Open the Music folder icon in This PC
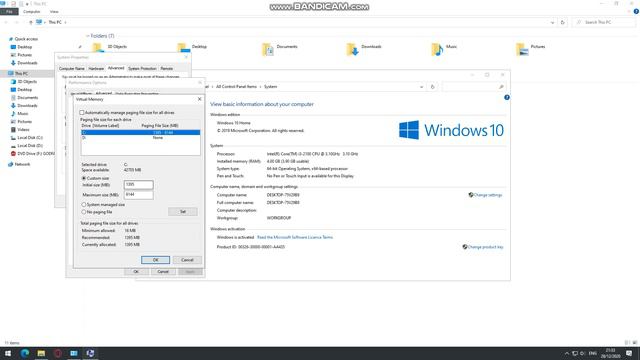The image size is (640, 360). (x=437, y=49)
